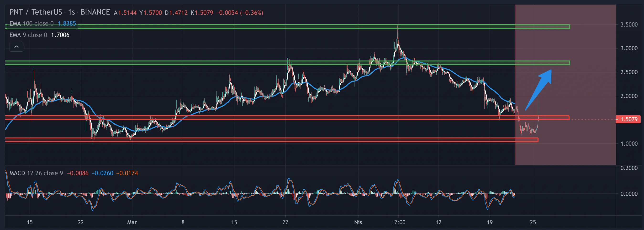The width and height of the screenshot is (644, 230).
Task: Select the EMA 9 close 0 indicator legend
Action: 28,35
